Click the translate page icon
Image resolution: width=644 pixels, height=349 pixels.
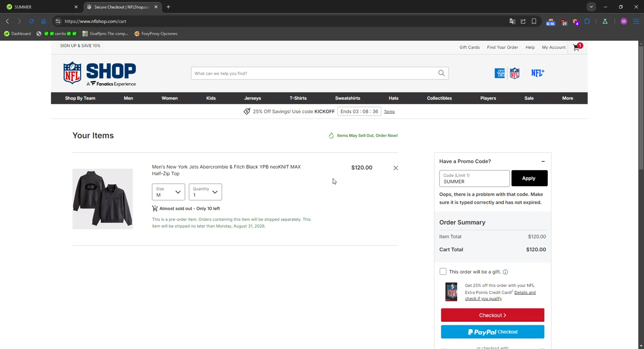512,21
